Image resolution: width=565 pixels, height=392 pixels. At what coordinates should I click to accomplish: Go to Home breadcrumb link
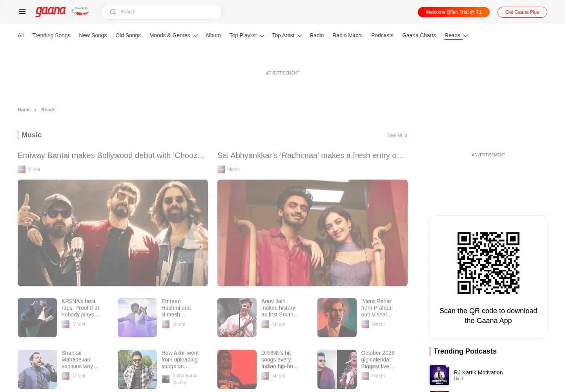[x=24, y=110]
